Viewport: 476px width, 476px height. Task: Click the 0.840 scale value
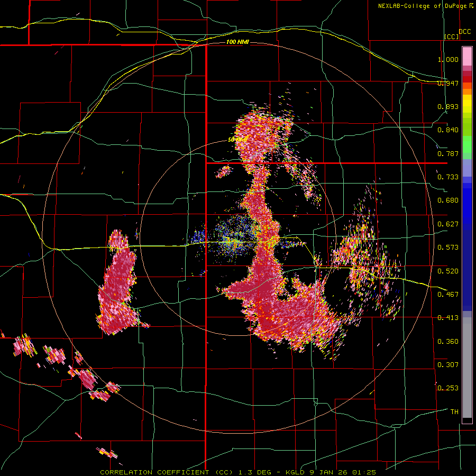(x=448, y=130)
